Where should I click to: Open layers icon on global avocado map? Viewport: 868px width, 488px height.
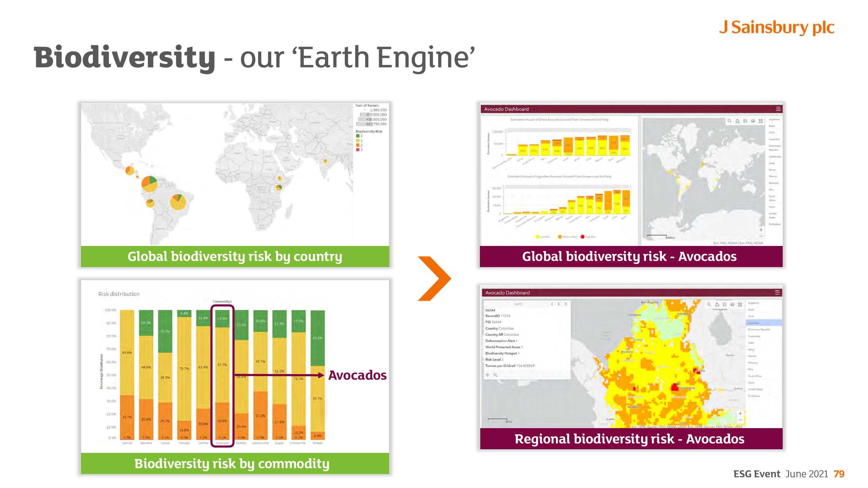pos(753,121)
